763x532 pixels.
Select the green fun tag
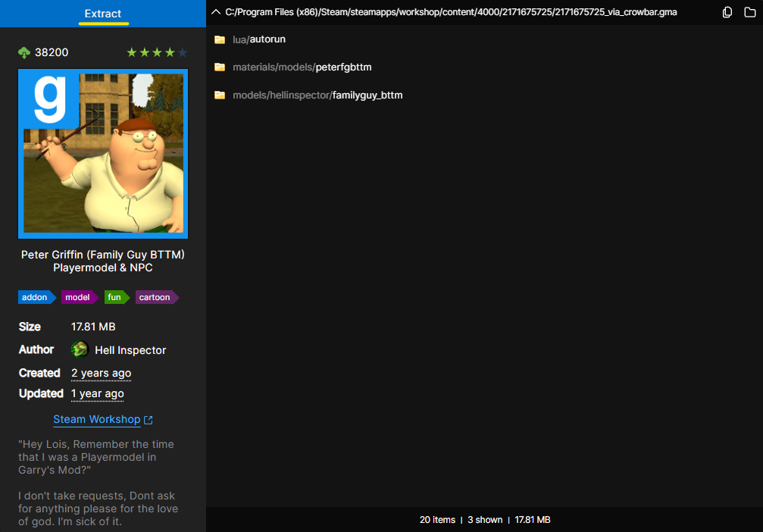pyautogui.click(x=115, y=297)
